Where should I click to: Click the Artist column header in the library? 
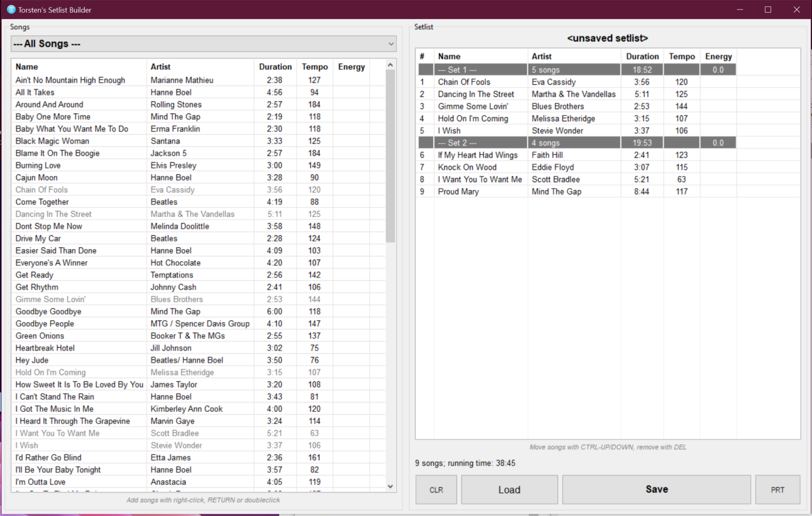(161, 67)
